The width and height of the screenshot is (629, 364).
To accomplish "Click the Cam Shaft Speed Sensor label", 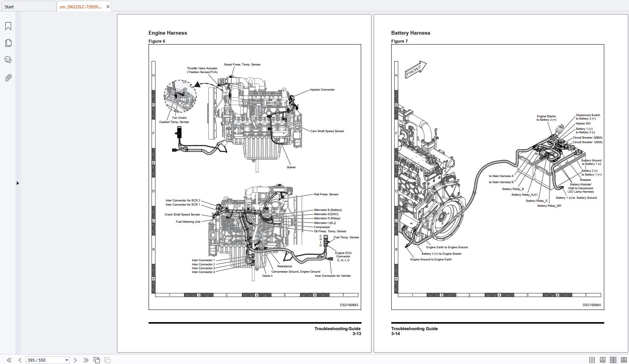I will pyautogui.click(x=327, y=131).
